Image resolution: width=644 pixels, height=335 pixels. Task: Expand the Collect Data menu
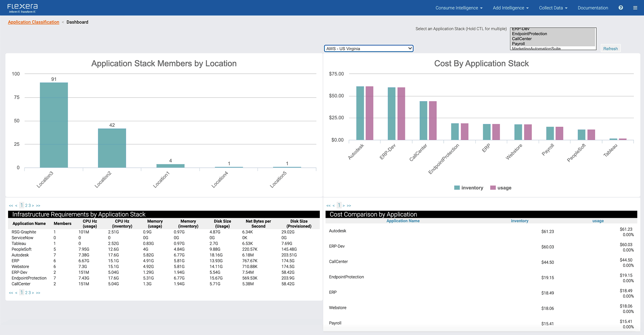(553, 8)
